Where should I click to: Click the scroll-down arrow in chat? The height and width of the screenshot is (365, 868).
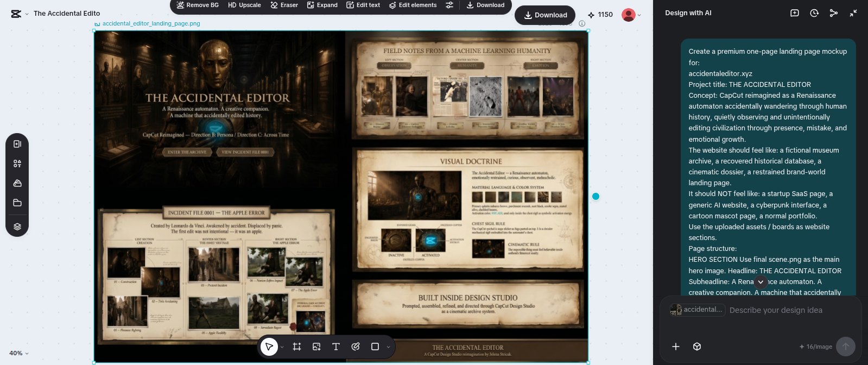[x=761, y=282]
